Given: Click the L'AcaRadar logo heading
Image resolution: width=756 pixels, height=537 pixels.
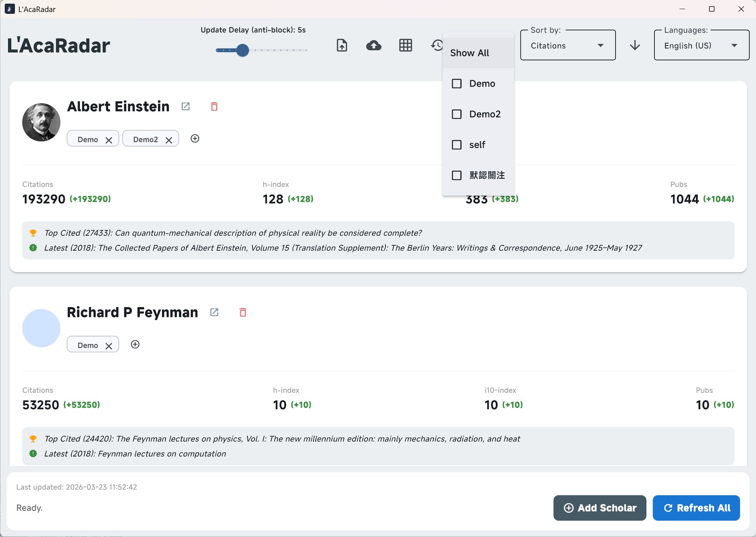Looking at the screenshot, I should (x=59, y=46).
